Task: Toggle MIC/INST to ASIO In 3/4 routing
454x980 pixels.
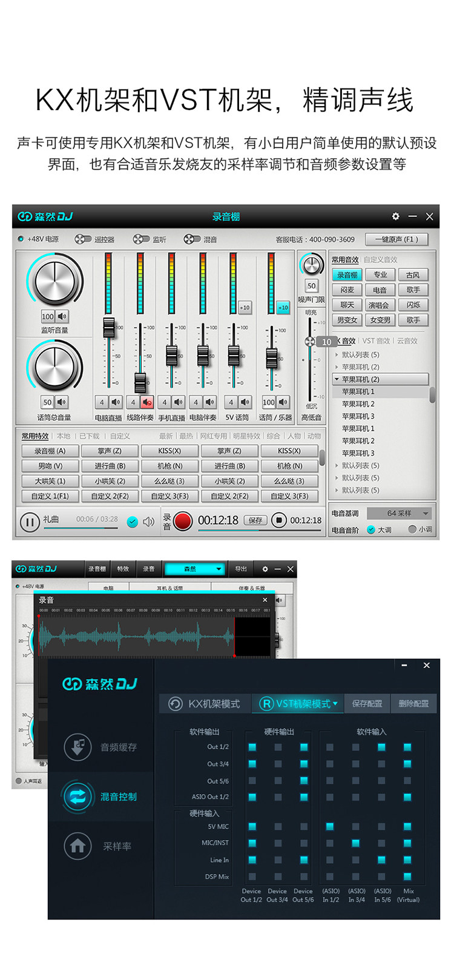Action: 355,843
